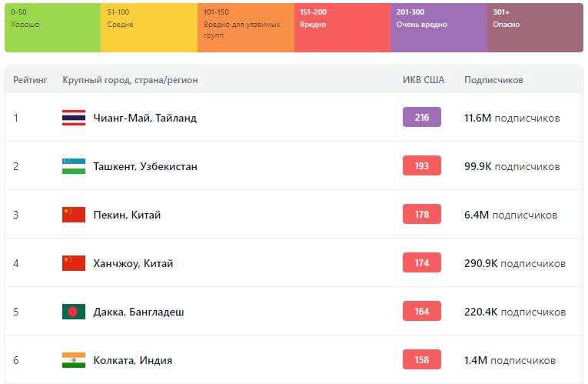Open Дакка, Бангладеш city link
Screen dimensions: 588x384
coord(138,312)
